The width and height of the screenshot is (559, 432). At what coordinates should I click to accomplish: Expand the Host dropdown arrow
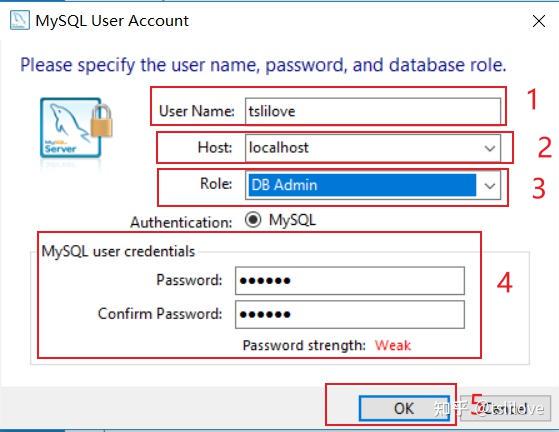[489, 148]
